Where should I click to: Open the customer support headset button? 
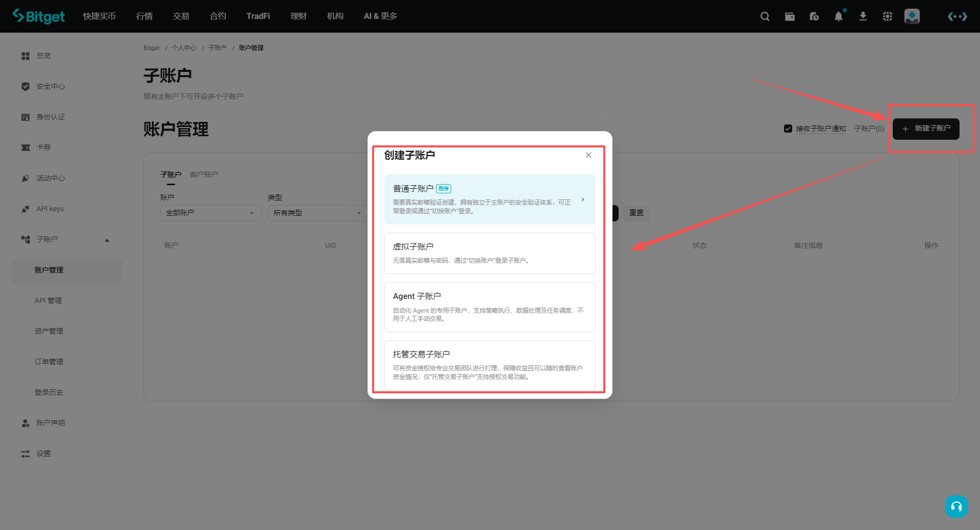956,507
